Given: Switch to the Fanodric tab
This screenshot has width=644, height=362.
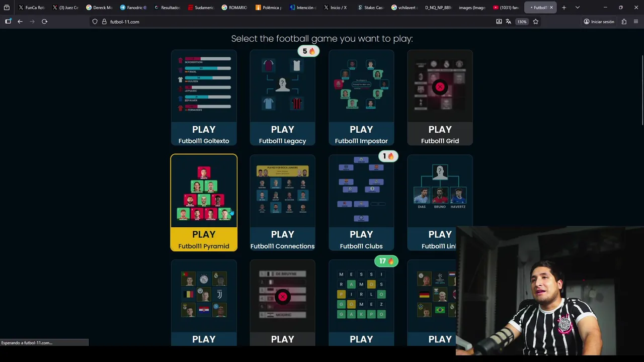Looking at the screenshot, I should pyautogui.click(x=132, y=8).
